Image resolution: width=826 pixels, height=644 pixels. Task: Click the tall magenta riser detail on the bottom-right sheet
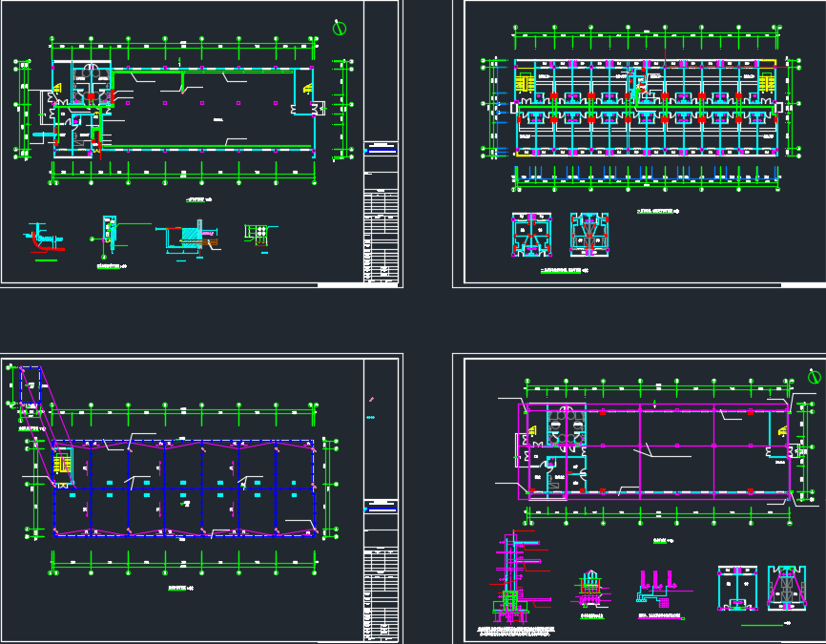519,576
